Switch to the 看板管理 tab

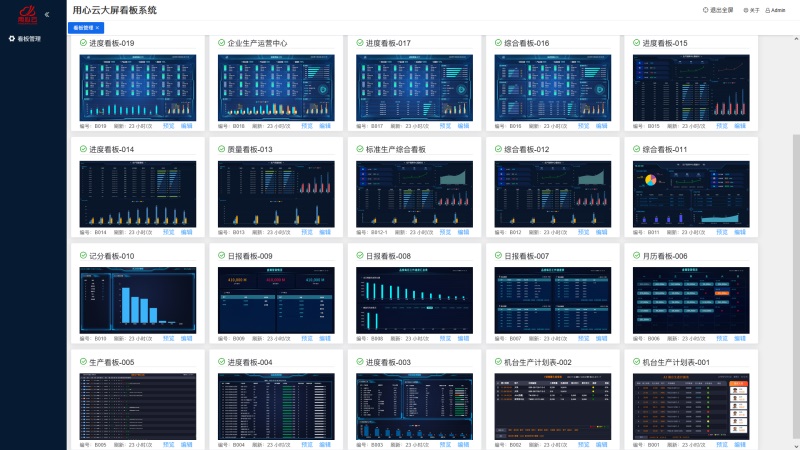coord(83,28)
